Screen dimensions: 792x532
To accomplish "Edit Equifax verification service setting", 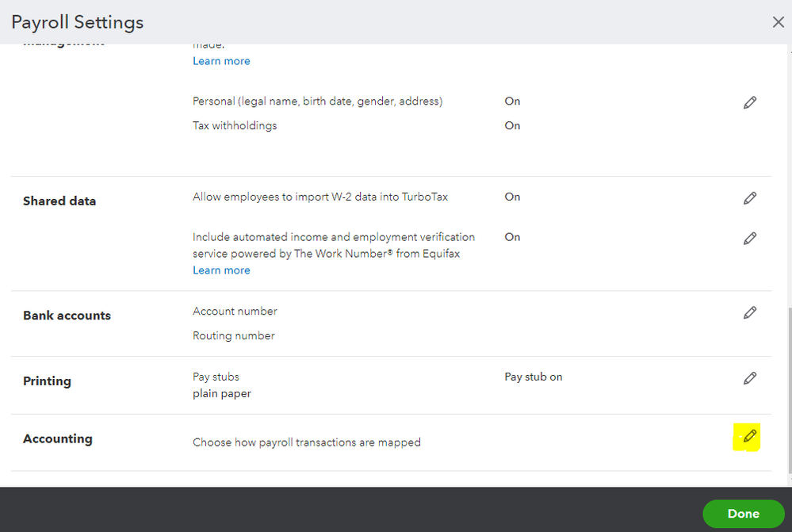I will pos(749,238).
